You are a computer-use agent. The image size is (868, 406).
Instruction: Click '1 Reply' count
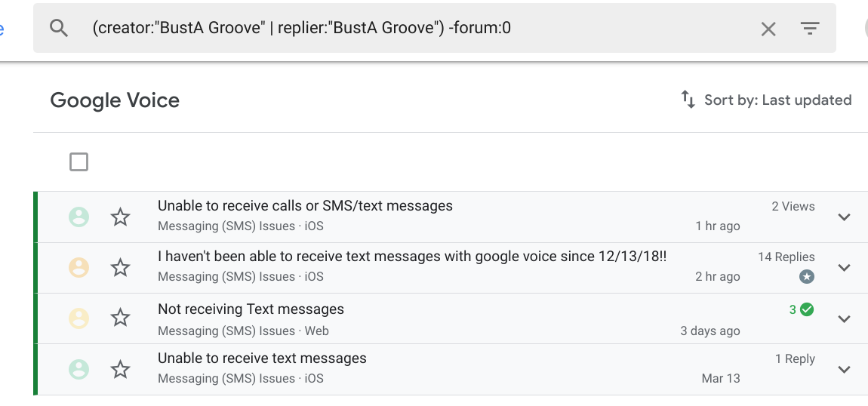795,359
